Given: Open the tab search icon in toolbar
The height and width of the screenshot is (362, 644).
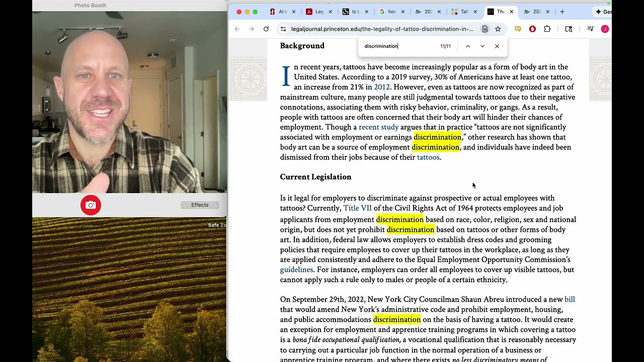Looking at the screenshot, I should tap(569, 29).
